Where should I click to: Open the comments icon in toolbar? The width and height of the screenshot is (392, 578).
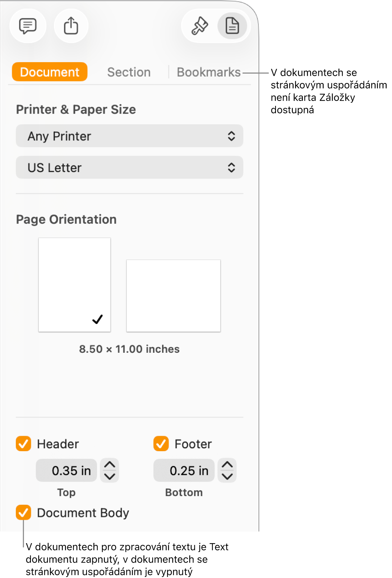(x=28, y=26)
